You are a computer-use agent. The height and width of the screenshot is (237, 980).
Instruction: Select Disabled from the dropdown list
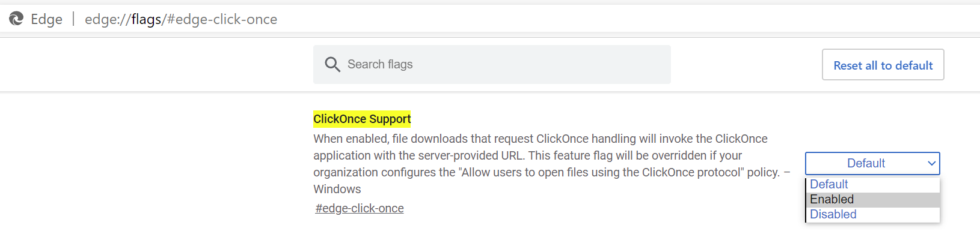(873, 214)
